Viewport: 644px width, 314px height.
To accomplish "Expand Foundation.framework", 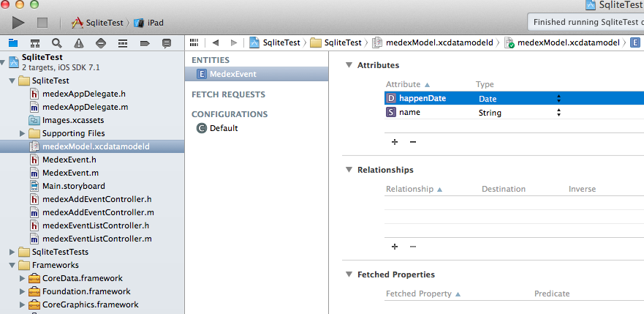I will click(23, 291).
